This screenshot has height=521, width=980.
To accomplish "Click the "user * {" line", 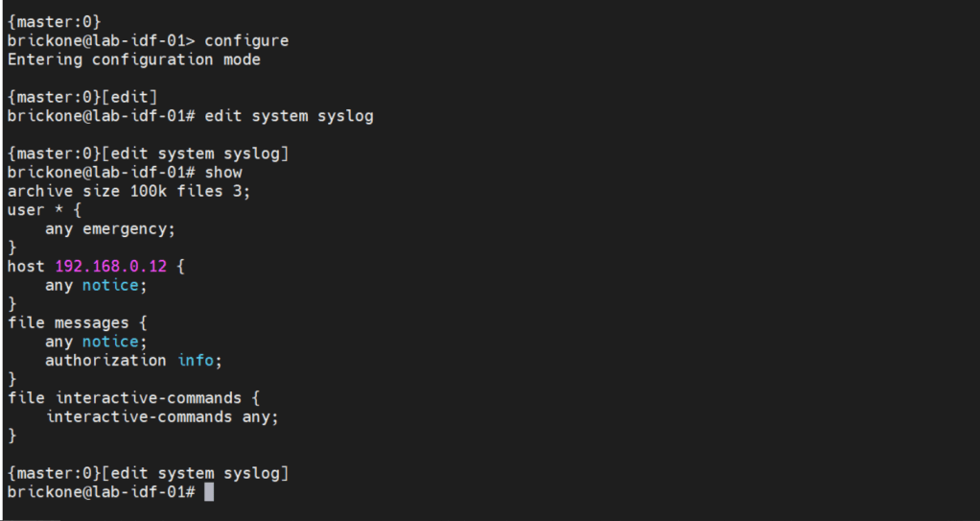I will pyautogui.click(x=44, y=209).
